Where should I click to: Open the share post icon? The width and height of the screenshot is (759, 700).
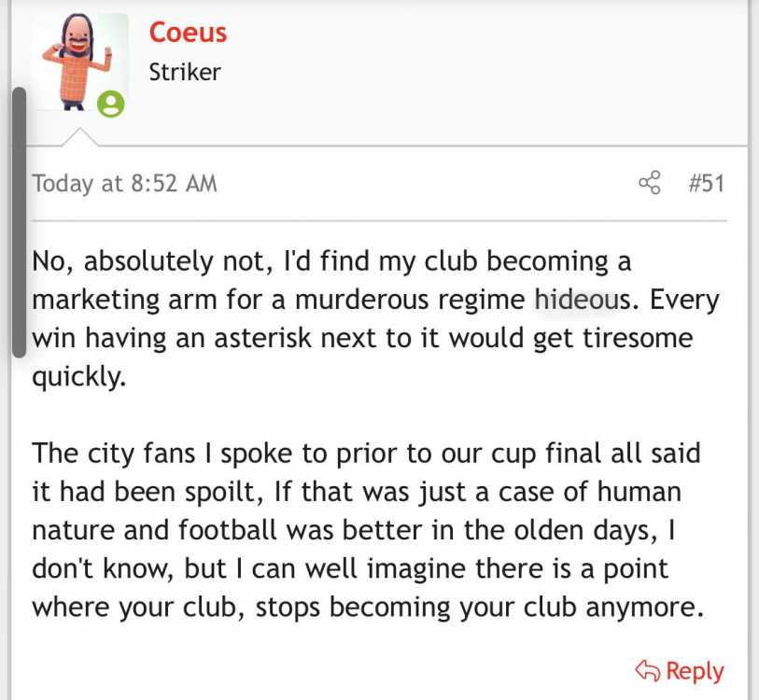(x=649, y=183)
